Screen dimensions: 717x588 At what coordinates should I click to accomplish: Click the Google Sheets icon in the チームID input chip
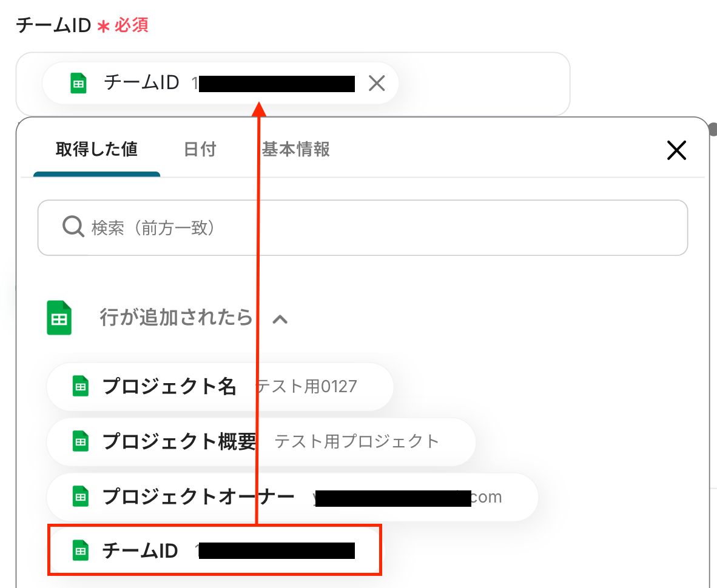[78, 83]
